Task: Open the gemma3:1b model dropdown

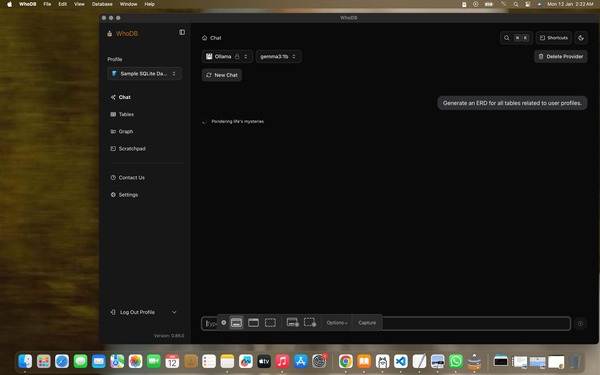Action: pyautogui.click(x=278, y=57)
